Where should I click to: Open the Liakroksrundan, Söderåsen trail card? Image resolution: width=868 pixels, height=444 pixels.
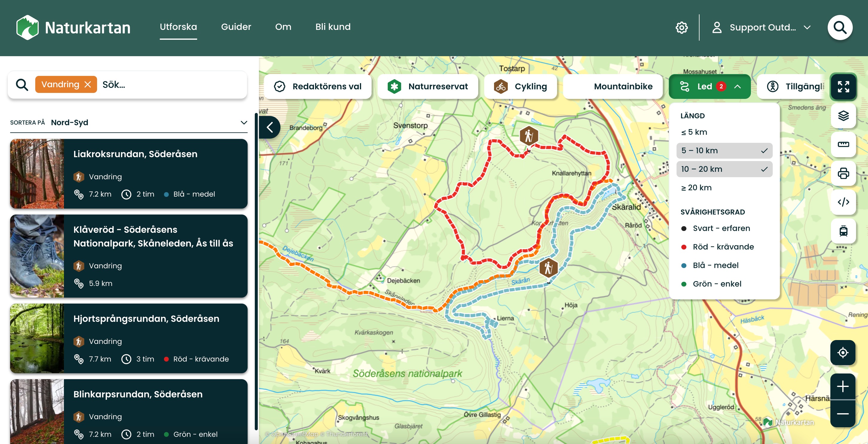click(x=129, y=174)
